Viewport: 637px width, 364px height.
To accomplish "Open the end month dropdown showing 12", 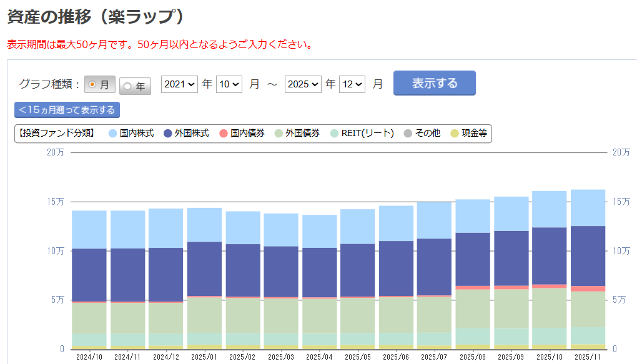I will 352,84.
